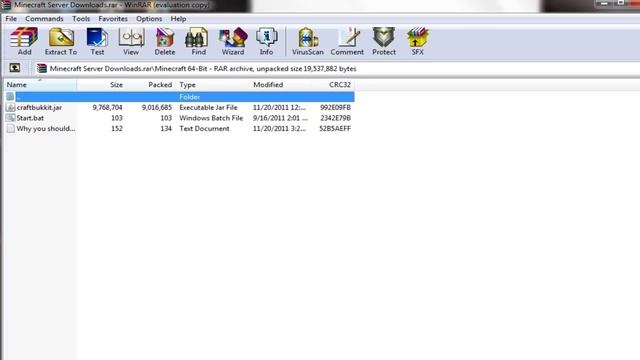The height and width of the screenshot is (360, 640).
Task: Open Extract To tool
Action: [61, 41]
